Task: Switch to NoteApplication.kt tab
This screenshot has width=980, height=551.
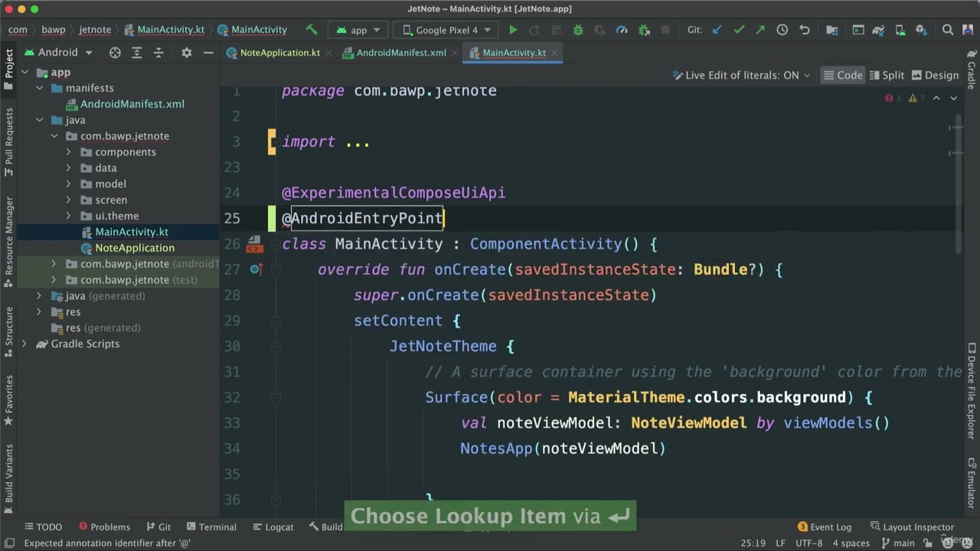Action: coord(280,53)
